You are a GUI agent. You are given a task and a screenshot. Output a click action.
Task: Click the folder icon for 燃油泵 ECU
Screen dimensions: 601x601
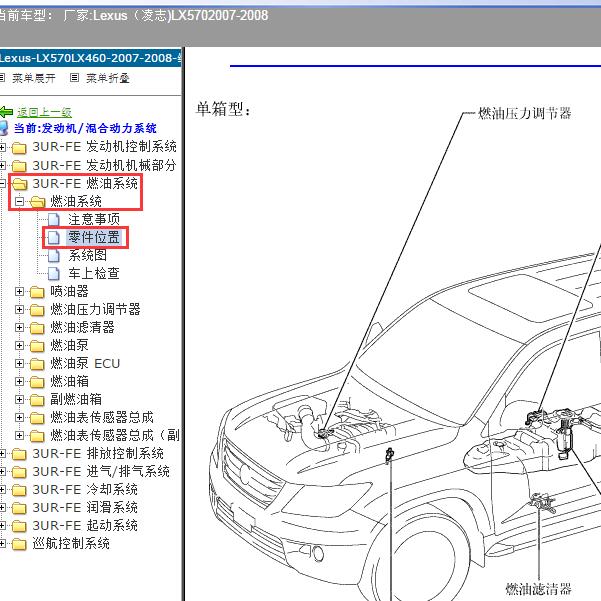37,364
